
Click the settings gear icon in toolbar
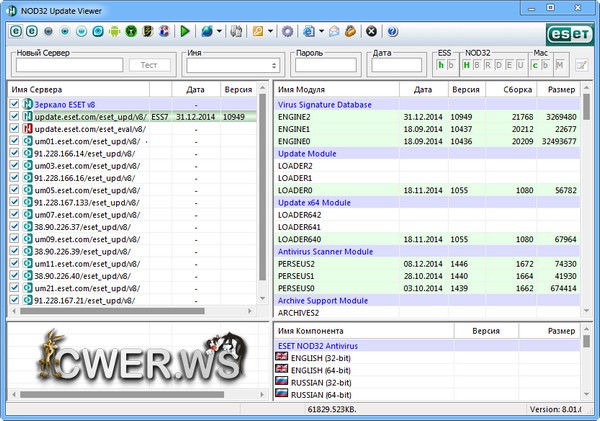pos(288,31)
